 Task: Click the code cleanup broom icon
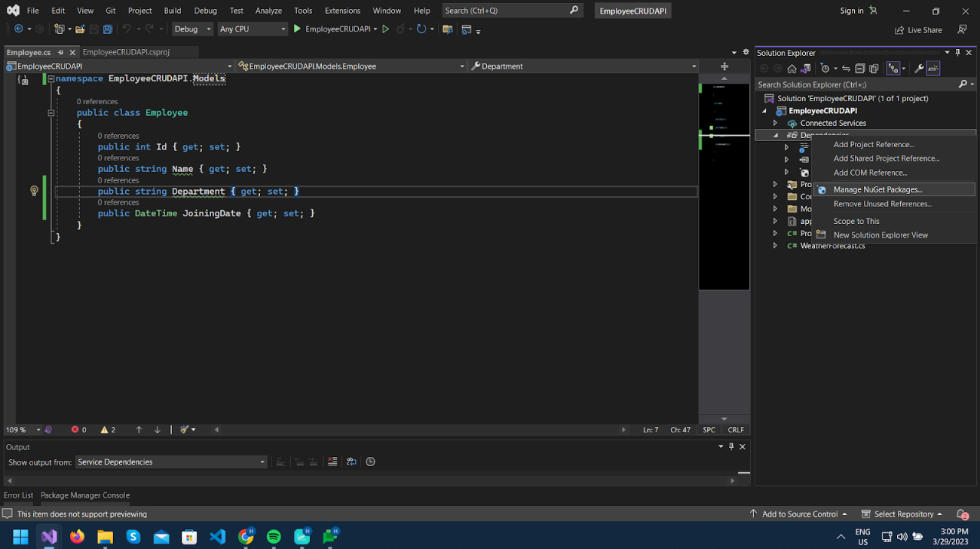(184, 430)
